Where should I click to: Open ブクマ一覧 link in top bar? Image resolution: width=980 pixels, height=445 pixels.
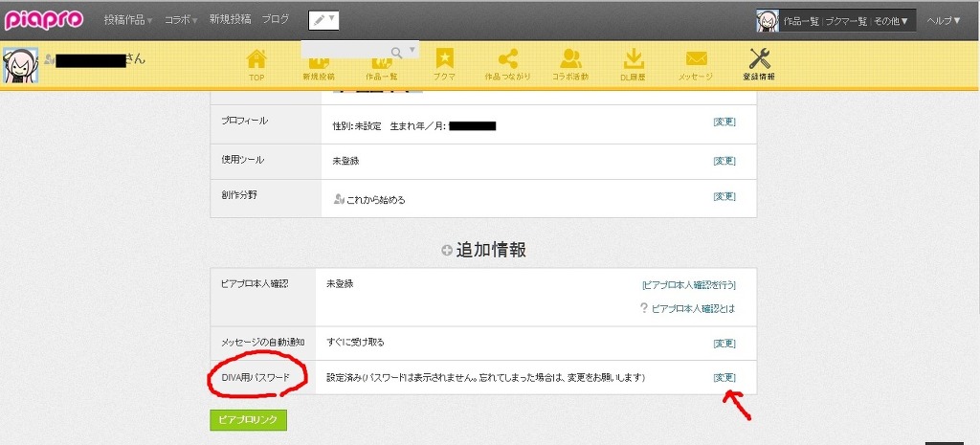846,21
